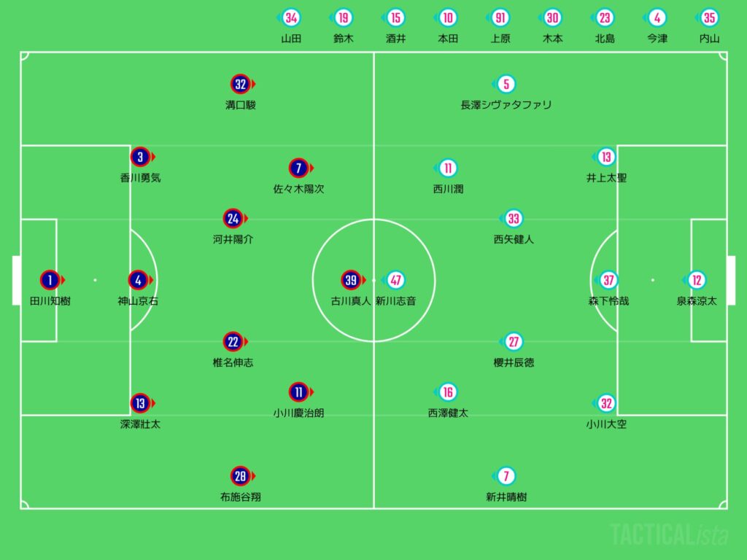
Task: Select blue marker 32 溝口駿
Action: (x=240, y=84)
